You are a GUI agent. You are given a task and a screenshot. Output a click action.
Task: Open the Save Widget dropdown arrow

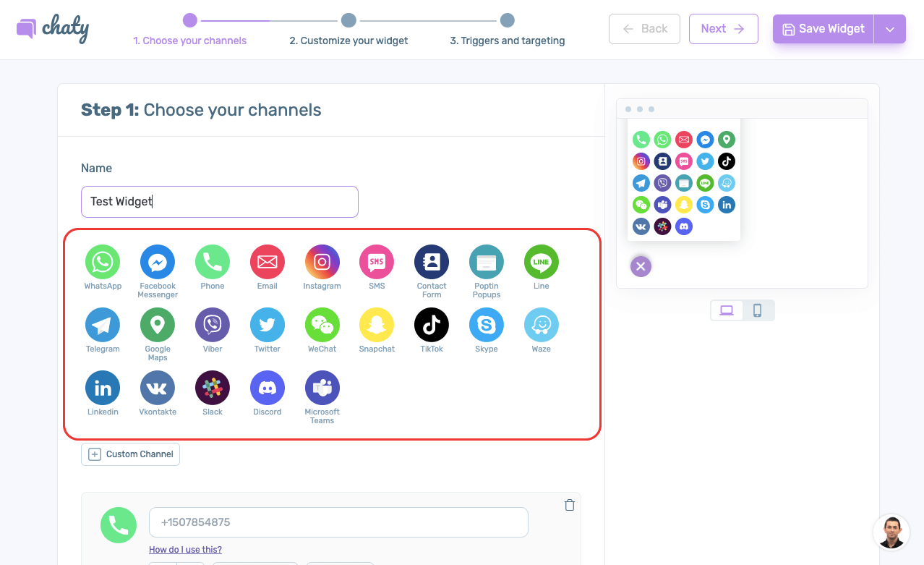(890, 29)
